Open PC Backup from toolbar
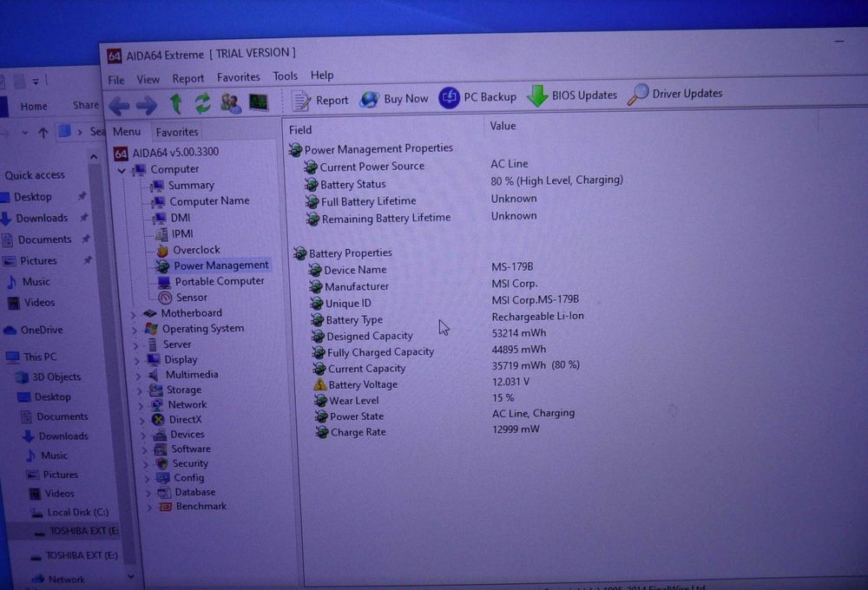The height and width of the screenshot is (590, 868). point(477,97)
